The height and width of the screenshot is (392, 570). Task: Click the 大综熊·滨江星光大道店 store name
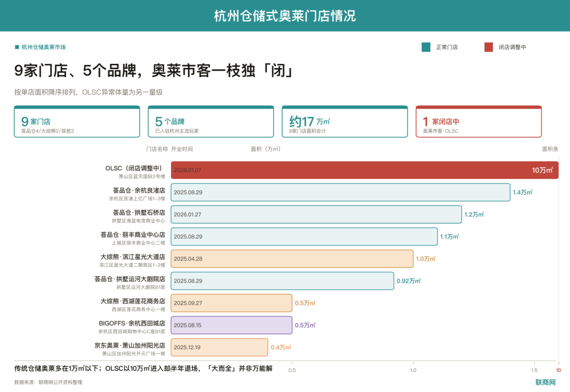132,257
